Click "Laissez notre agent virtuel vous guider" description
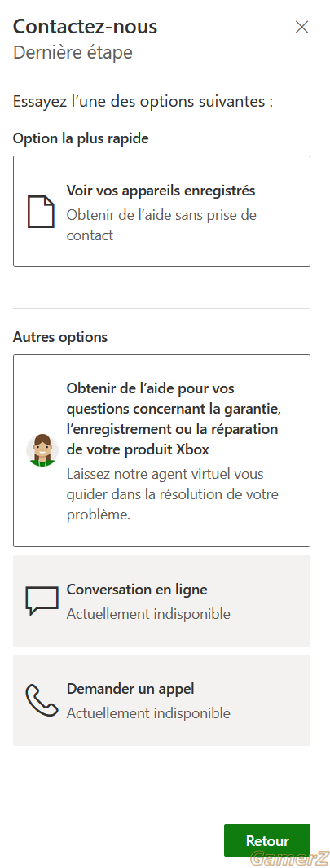 pos(172,494)
